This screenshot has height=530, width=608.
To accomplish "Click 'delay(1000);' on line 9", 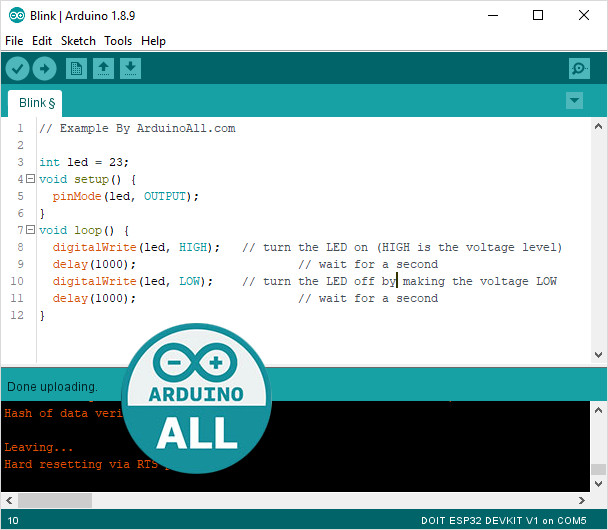I will pyautogui.click(x=94, y=264).
